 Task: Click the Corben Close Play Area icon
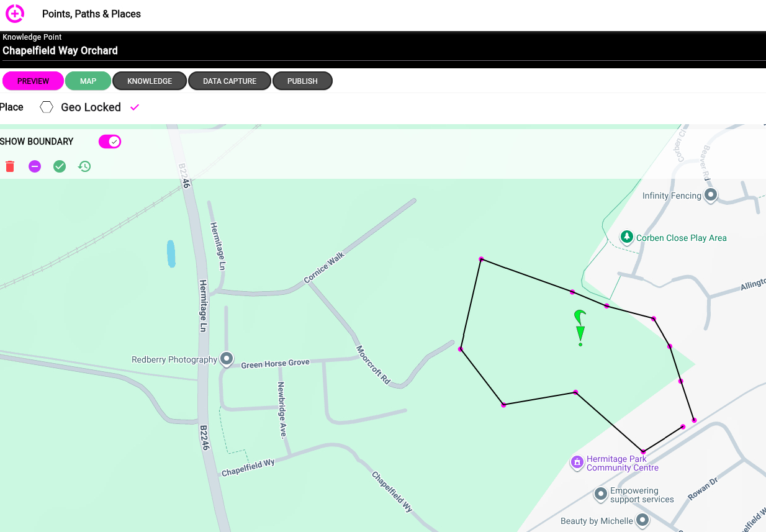[627, 237]
